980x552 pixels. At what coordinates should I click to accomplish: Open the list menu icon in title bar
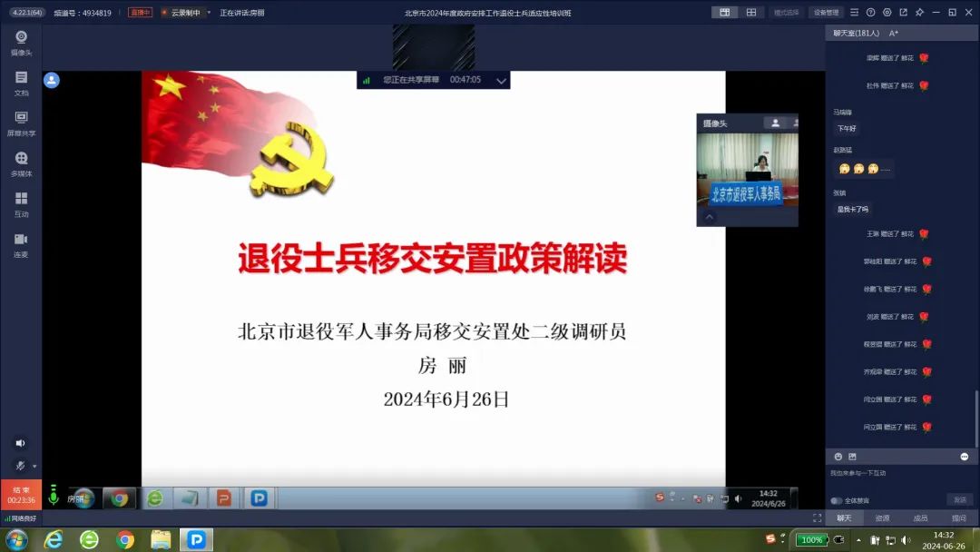pyautogui.click(x=855, y=13)
